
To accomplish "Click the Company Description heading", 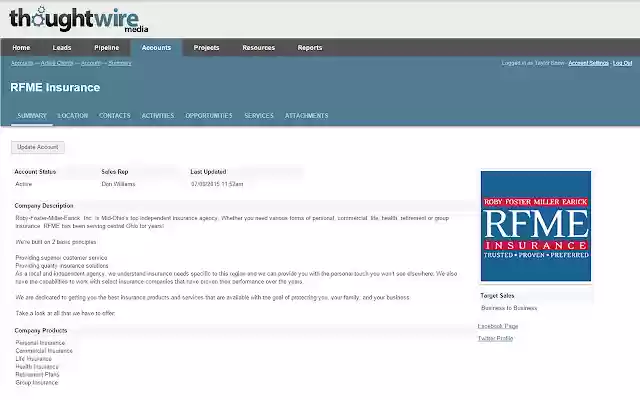I will 44,206.
